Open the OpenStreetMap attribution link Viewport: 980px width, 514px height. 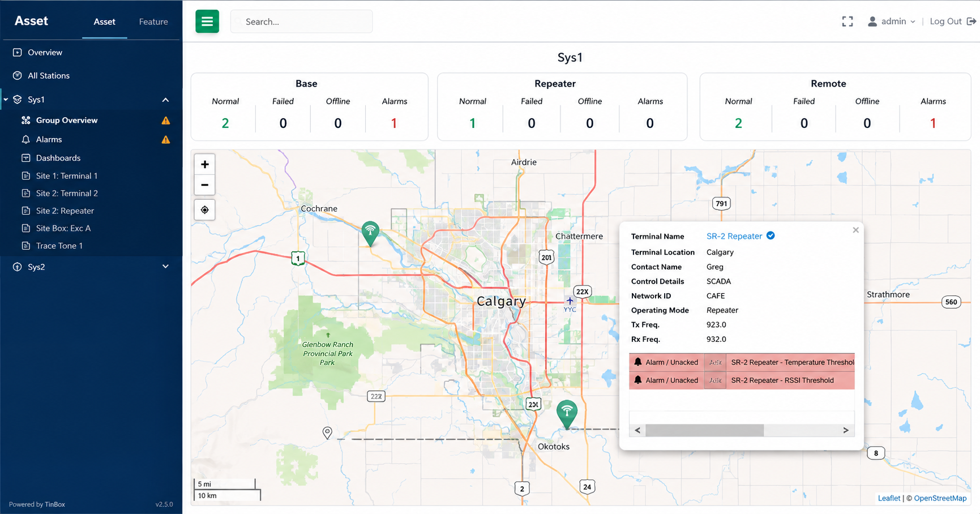[x=940, y=498]
